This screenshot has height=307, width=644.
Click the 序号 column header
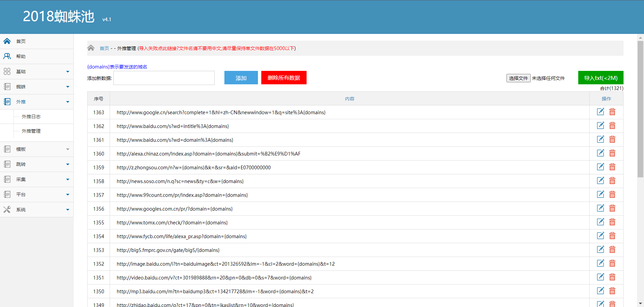(99, 99)
